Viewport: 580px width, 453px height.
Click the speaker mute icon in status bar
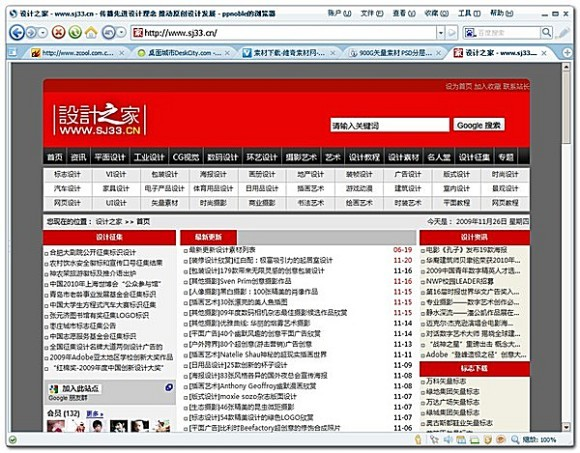click(x=448, y=439)
